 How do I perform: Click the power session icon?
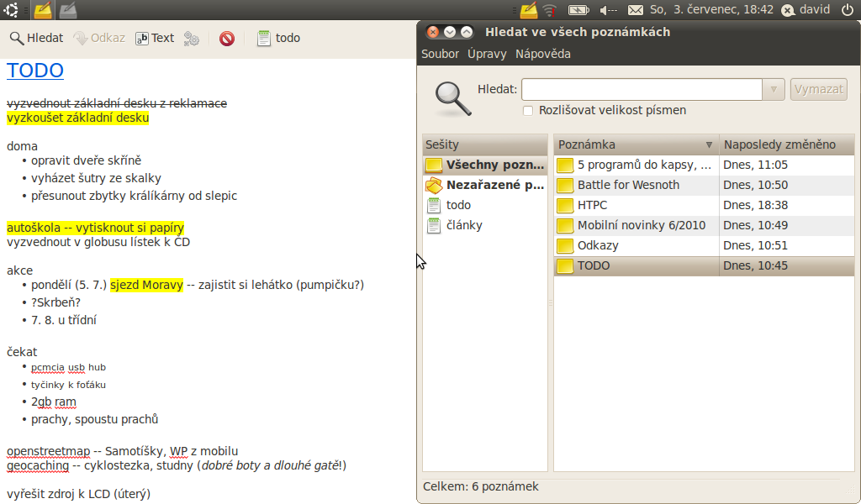pyautogui.click(x=848, y=10)
